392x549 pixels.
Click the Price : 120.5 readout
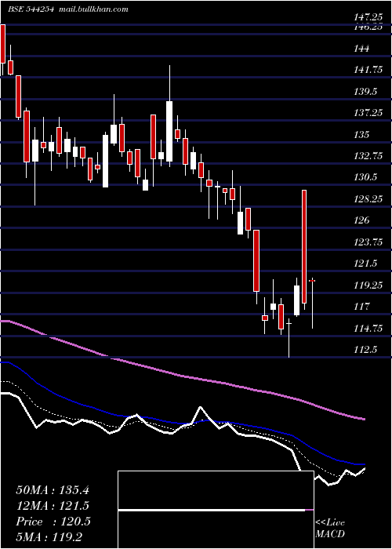[53, 522]
